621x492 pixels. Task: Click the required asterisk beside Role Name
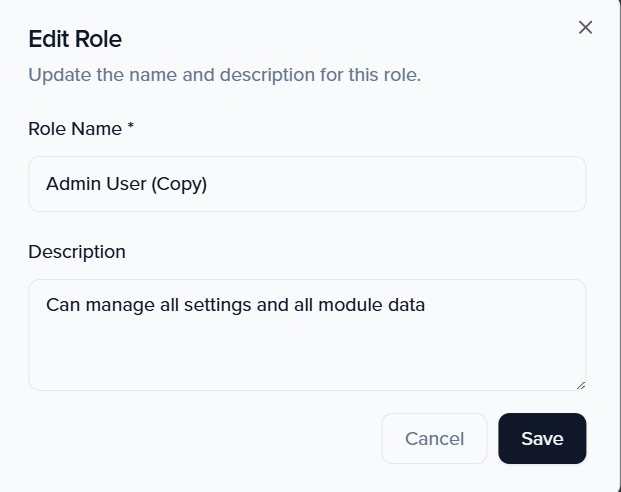tap(130, 128)
